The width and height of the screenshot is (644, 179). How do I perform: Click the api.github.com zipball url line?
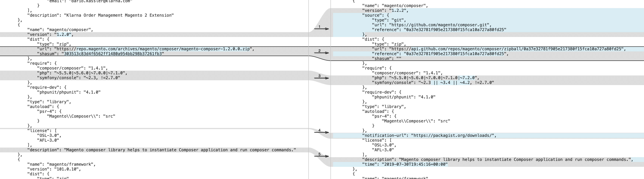click(x=499, y=49)
